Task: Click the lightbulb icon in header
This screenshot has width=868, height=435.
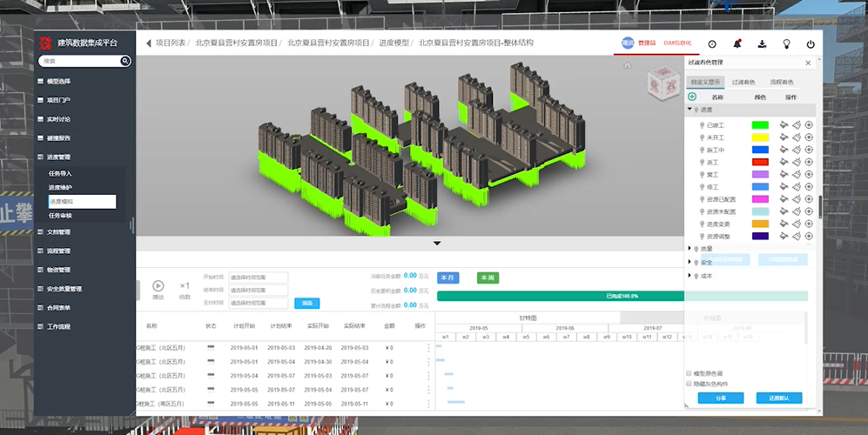Action: coord(786,43)
